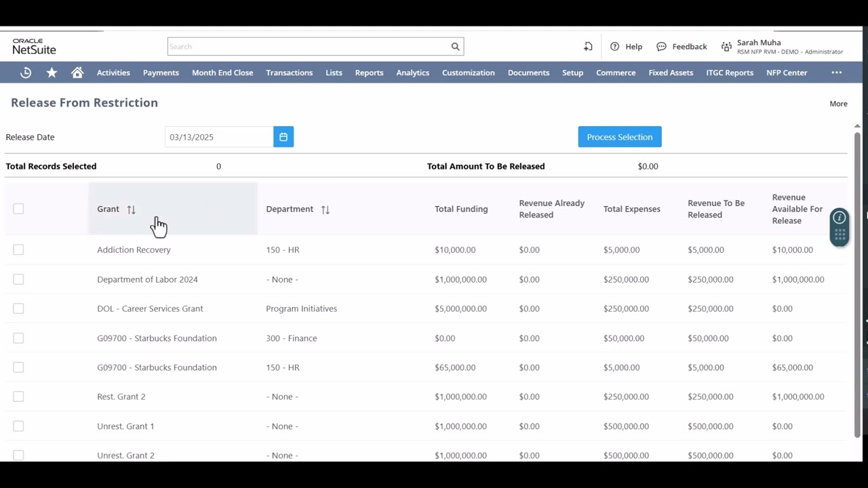This screenshot has height=488, width=868.
Task: Open the Payments menu
Action: click(161, 73)
